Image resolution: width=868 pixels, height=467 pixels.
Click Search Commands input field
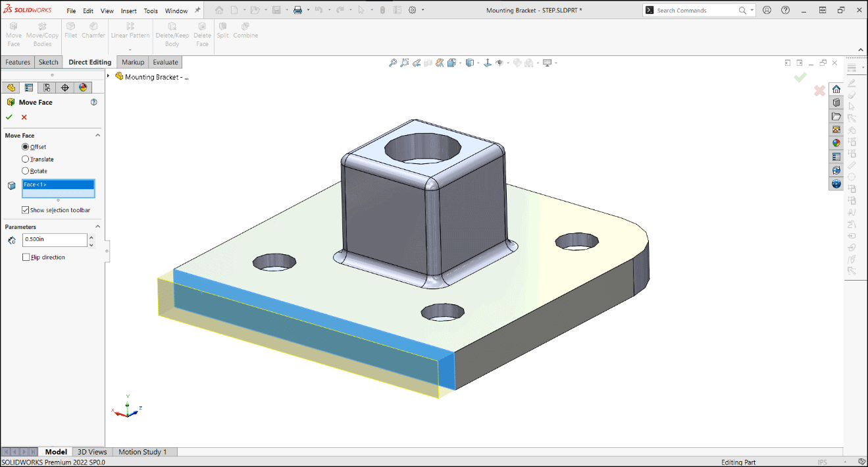pos(696,11)
